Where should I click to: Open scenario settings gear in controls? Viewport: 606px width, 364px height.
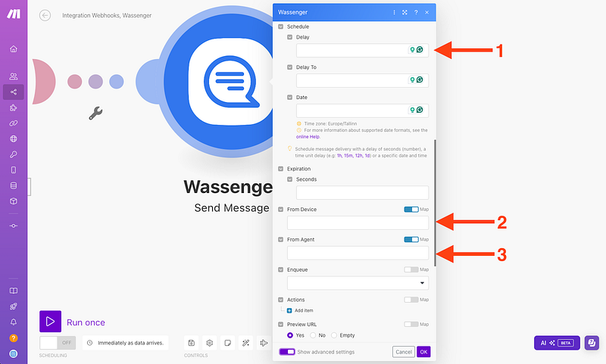(209, 343)
